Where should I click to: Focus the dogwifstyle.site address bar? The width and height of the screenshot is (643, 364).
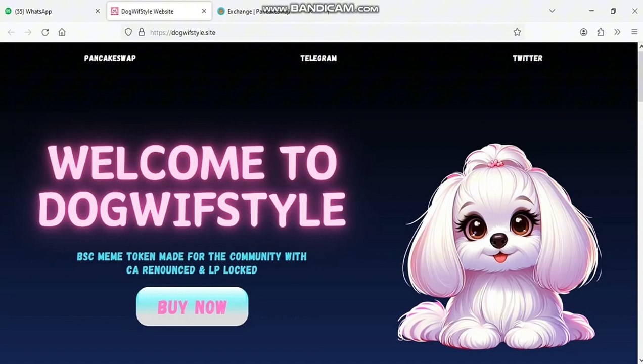click(x=324, y=32)
